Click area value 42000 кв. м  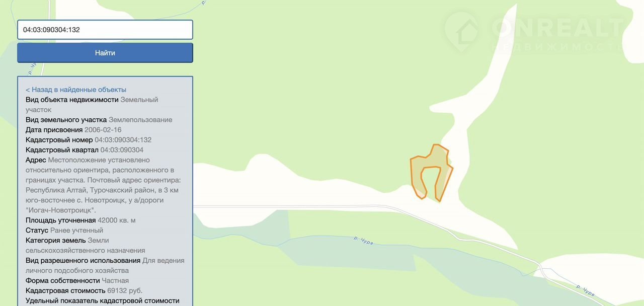[117, 220]
